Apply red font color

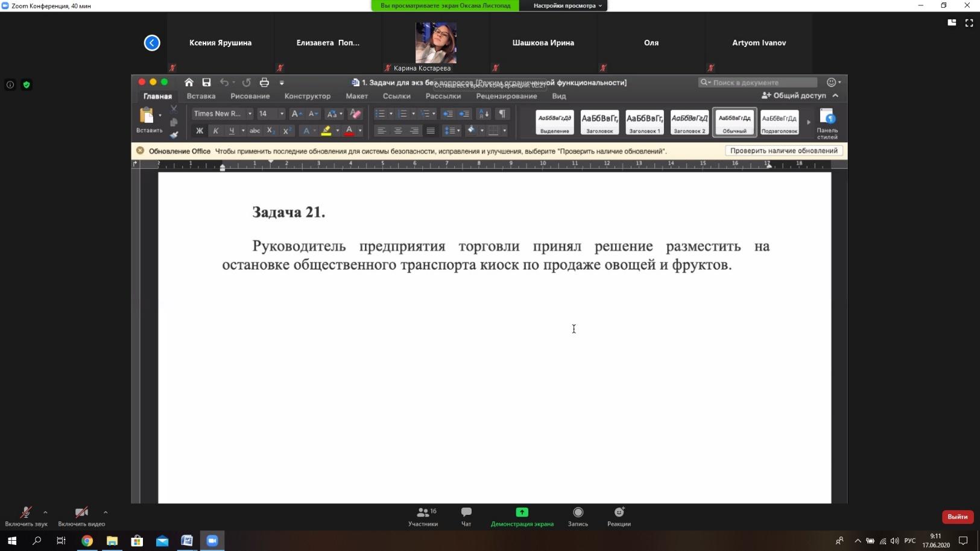(x=349, y=131)
